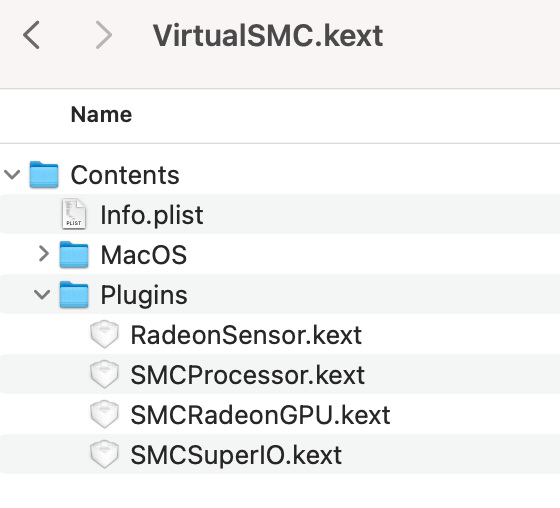
Task: Click the VirtualSMC.kext window title
Action: (268, 36)
